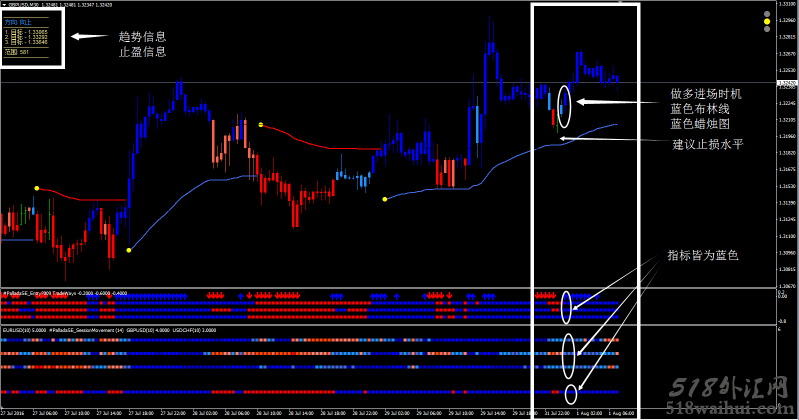Viewport: 799px width, 420px height.
Task: Click the highlighted current price tag on price axis
Action: 787,83
